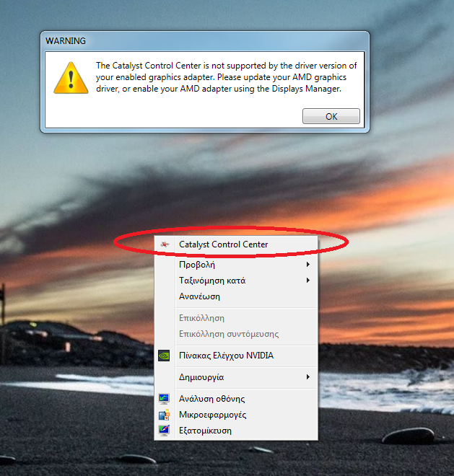Click the OK button in the warning dialog
This screenshot has width=454, height=476.
point(331,116)
